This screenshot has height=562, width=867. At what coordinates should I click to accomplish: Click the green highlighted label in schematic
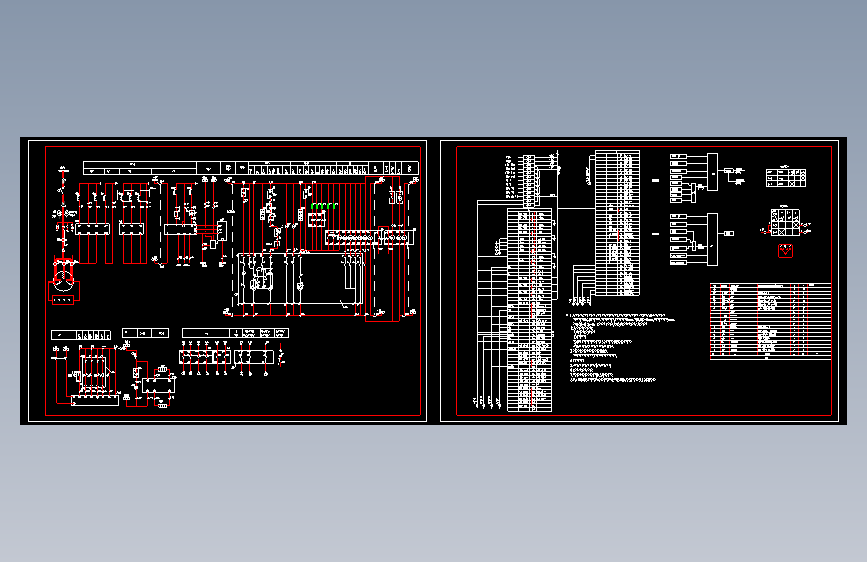(324, 206)
